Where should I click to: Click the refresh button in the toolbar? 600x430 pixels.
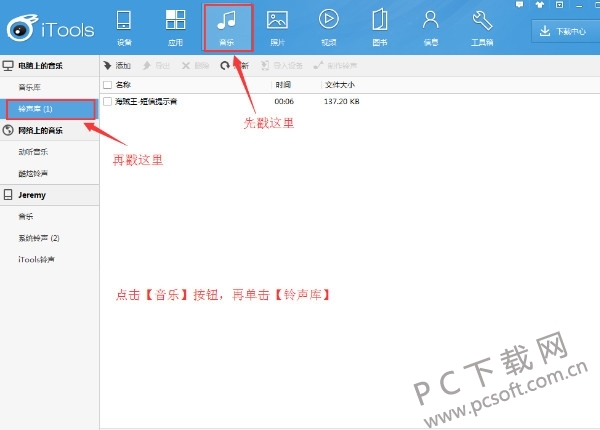(x=226, y=65)
